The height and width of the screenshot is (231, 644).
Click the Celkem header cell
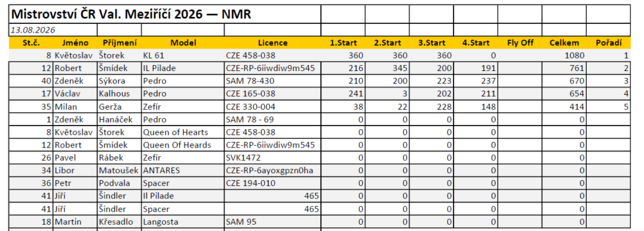point(564,43)
